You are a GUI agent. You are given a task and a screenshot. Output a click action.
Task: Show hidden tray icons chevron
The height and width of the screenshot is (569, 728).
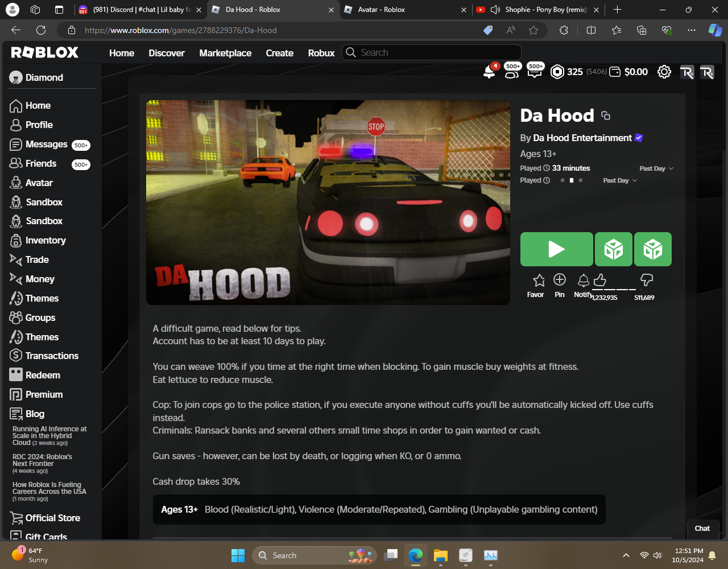[x=626, y=555]
